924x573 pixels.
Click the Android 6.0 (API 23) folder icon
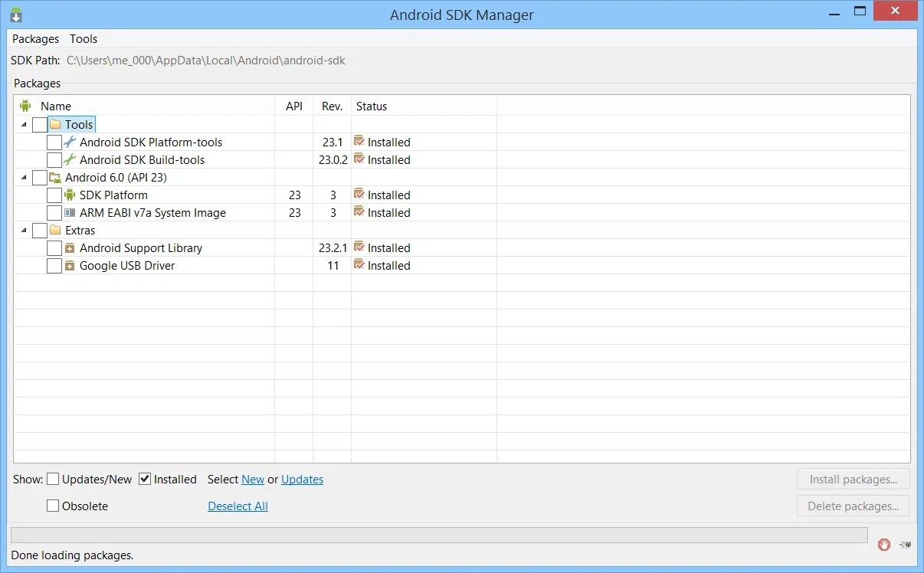[55, 177]
